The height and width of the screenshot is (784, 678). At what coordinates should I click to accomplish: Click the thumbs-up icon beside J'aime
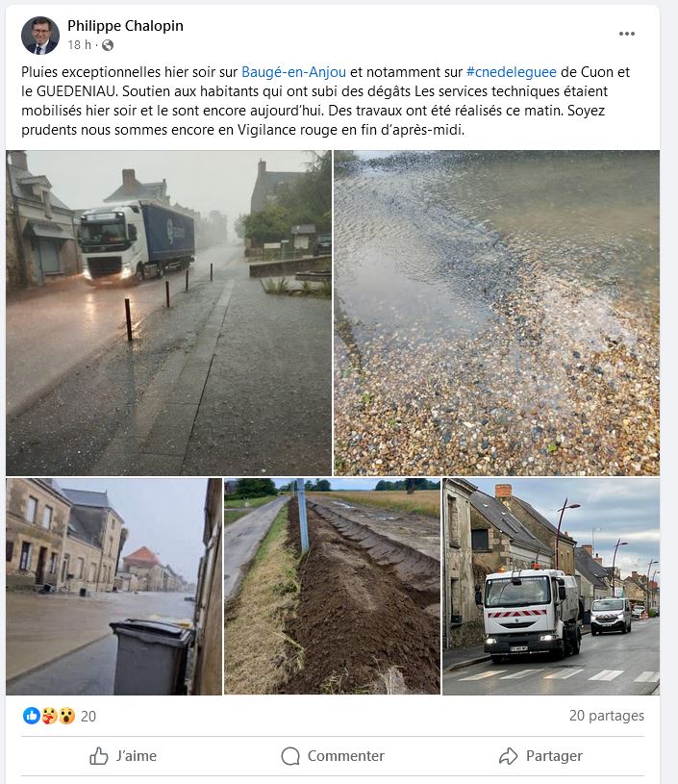pos(98,756)
